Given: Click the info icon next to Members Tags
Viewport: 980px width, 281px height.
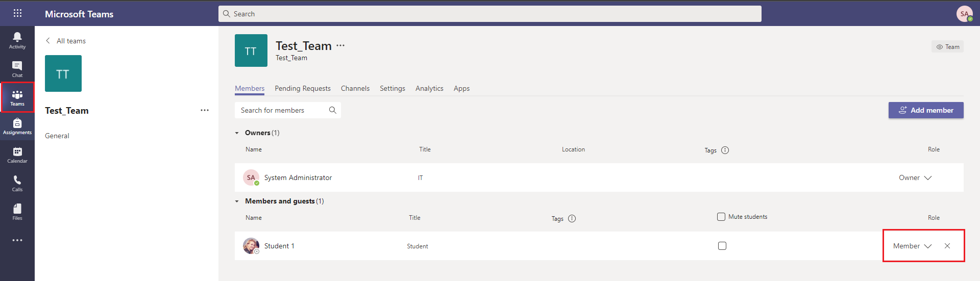Looking at the screenshot, I should pyautogui.click(x=572, y=218).
